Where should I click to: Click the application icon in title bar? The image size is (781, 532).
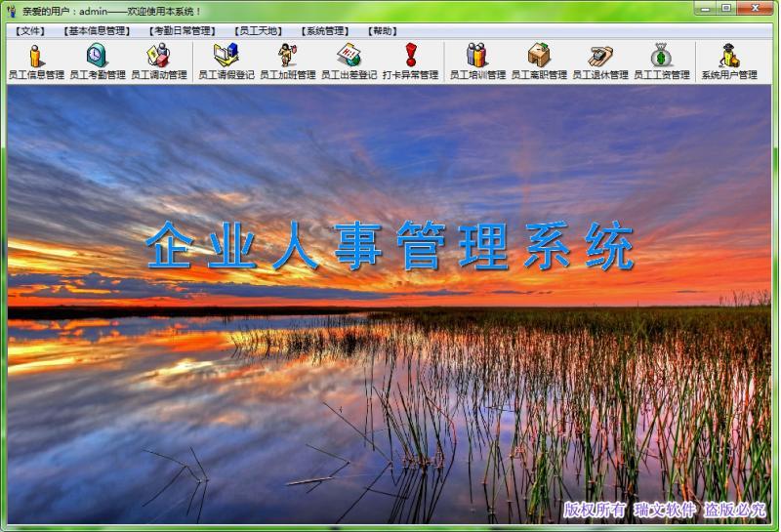tap(12, 11)
